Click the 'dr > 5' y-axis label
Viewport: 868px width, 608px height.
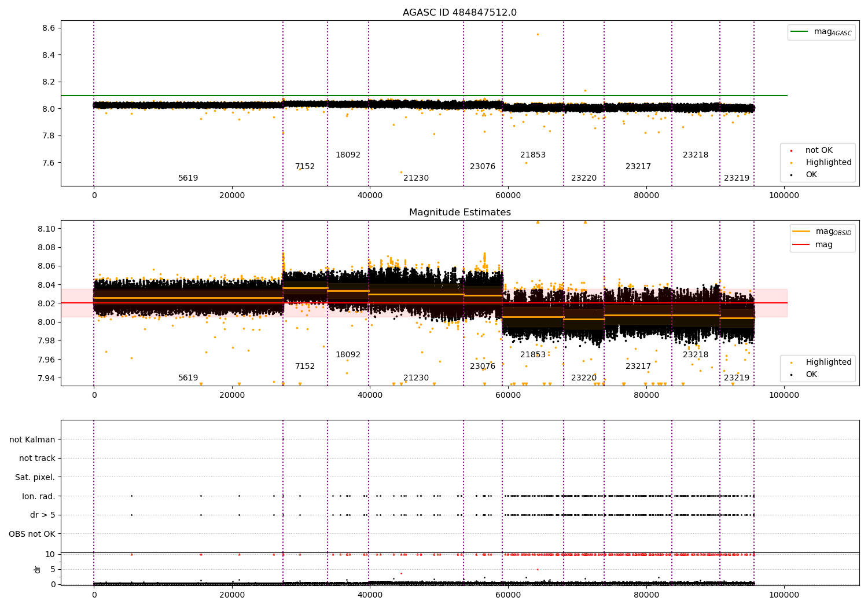point(43,515)
